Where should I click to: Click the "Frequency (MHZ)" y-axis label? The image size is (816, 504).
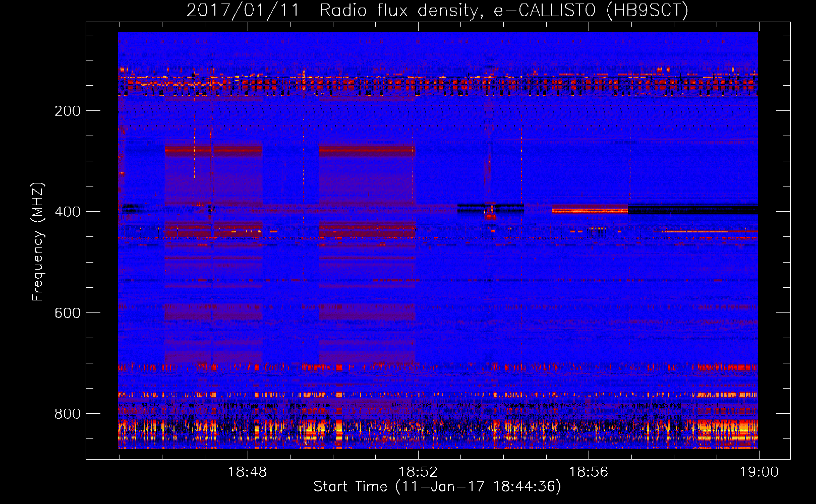pyautogui.click(x=38, y=241)
